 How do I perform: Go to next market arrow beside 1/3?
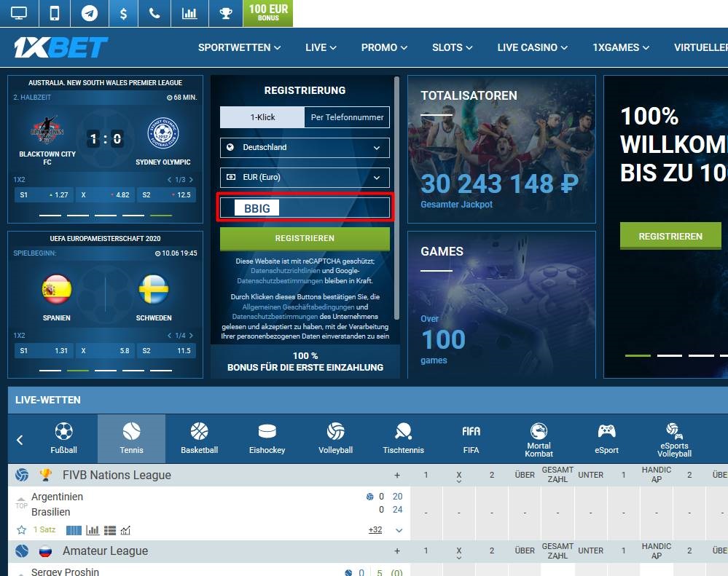[191, 179]
